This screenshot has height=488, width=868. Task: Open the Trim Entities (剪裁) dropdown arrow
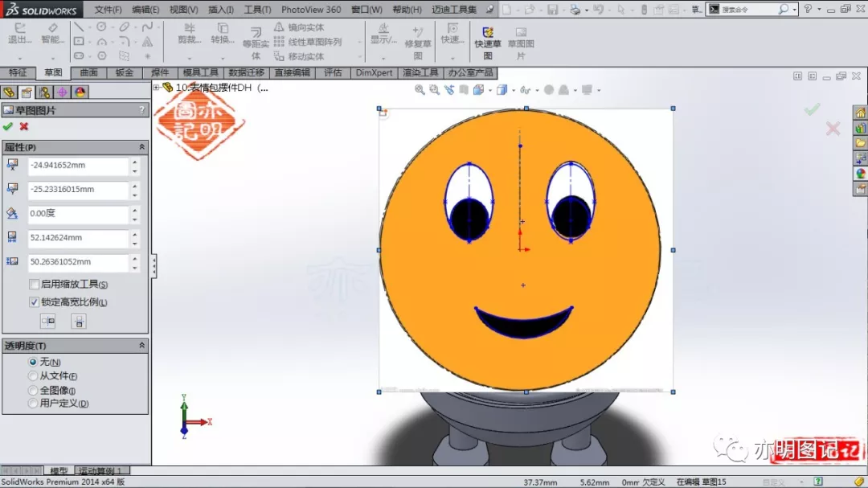(190, 58)
